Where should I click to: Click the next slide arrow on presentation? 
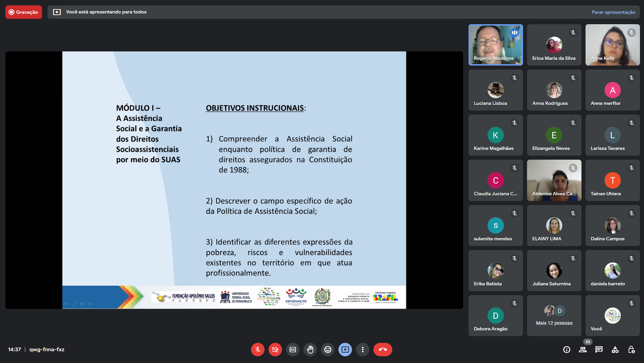pyautogui.click(x=90, y=304)
